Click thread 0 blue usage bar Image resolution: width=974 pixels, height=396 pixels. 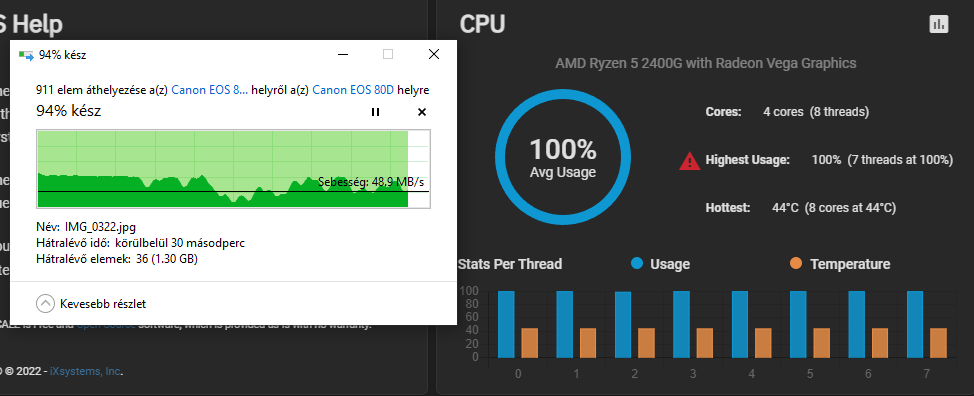point(506,324)
